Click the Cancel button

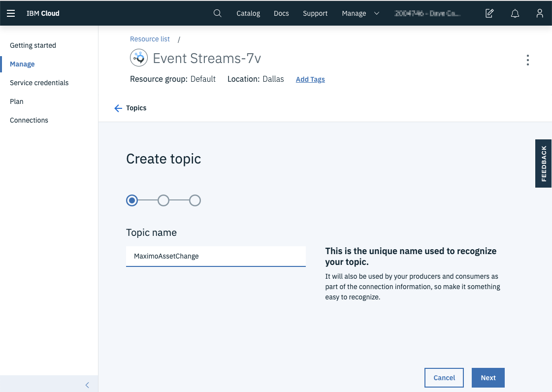[x=444, y=378]
